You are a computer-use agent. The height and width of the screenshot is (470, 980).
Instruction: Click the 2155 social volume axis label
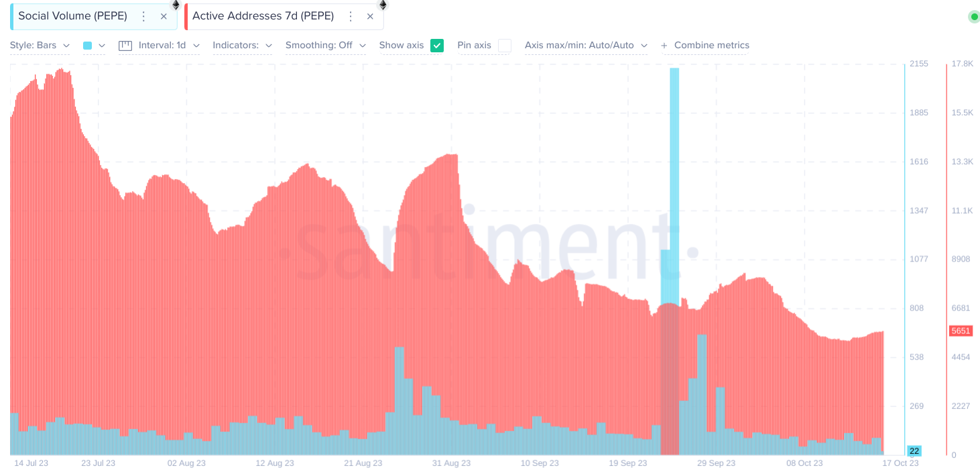[918, 64]
